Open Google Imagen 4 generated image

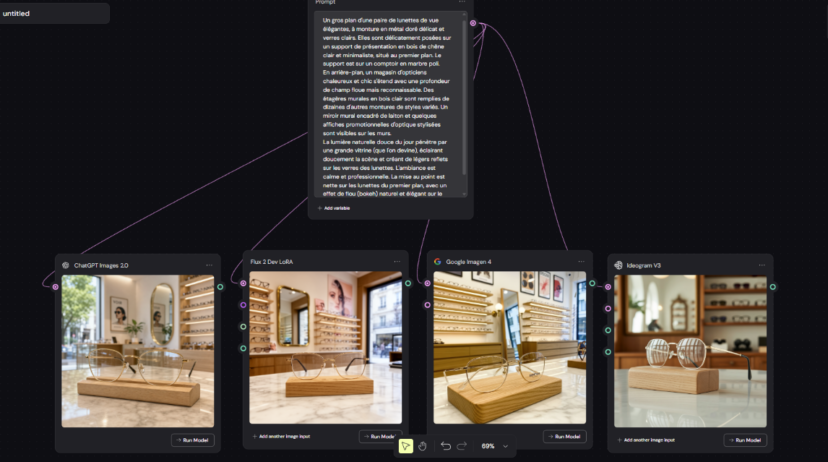[x=510, y=347]
